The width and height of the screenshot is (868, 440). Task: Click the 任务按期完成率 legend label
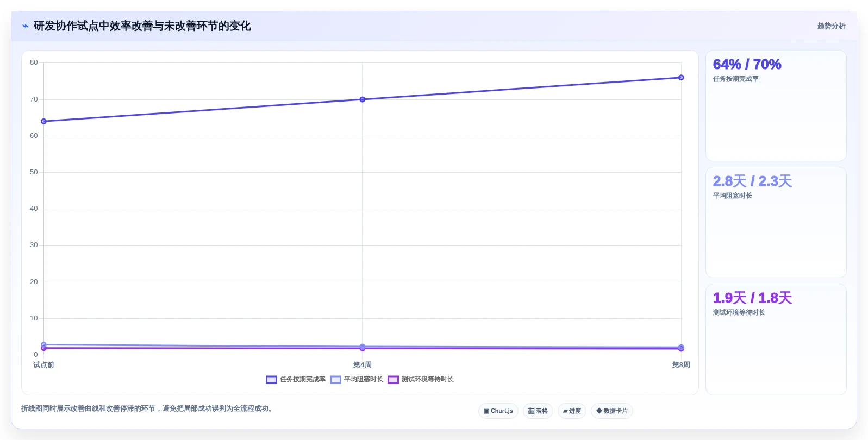click(x=303, y=380)
